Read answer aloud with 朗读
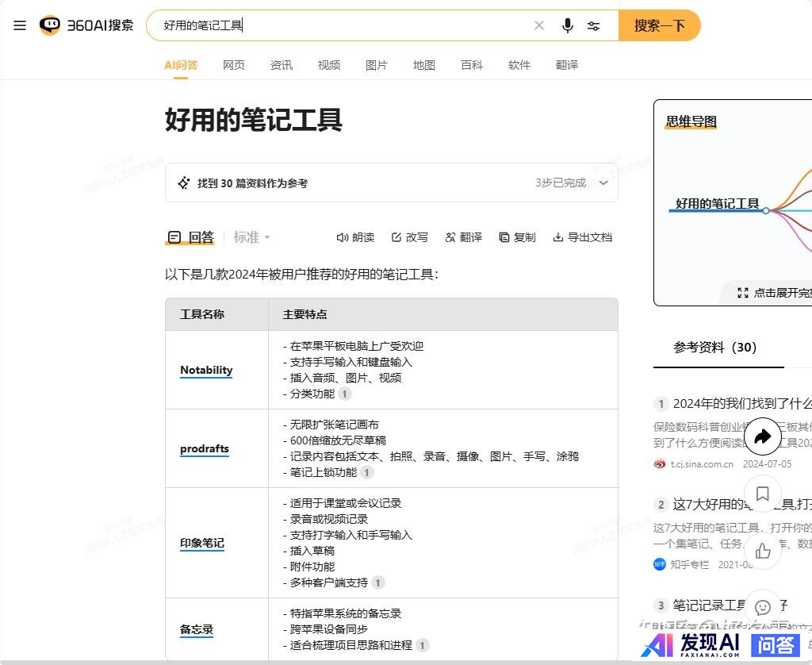 355,237
